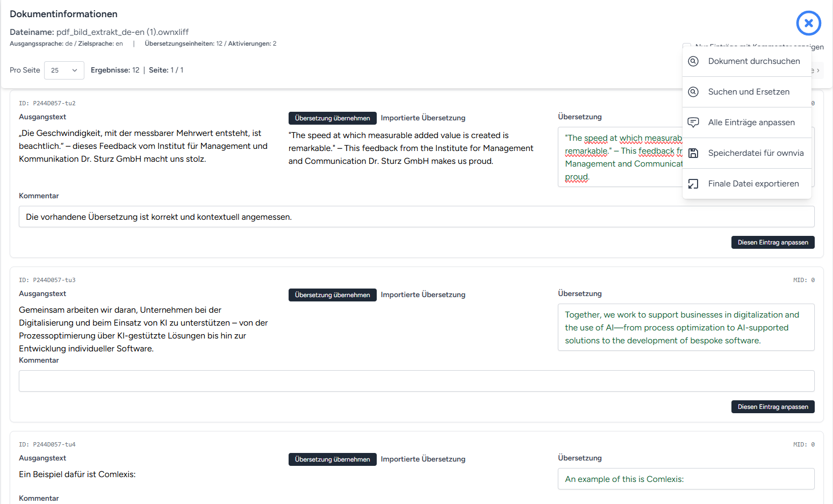Image resolution: width=833 pixels, height=504 pixels.
Task: Click the Kommentar field containing 'Die vorhandene Übersetzung'
Action: point(417,217)
